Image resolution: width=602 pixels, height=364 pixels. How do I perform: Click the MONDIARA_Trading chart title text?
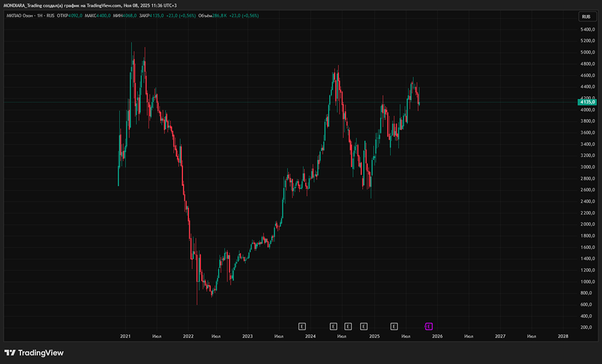pos(23,5)
